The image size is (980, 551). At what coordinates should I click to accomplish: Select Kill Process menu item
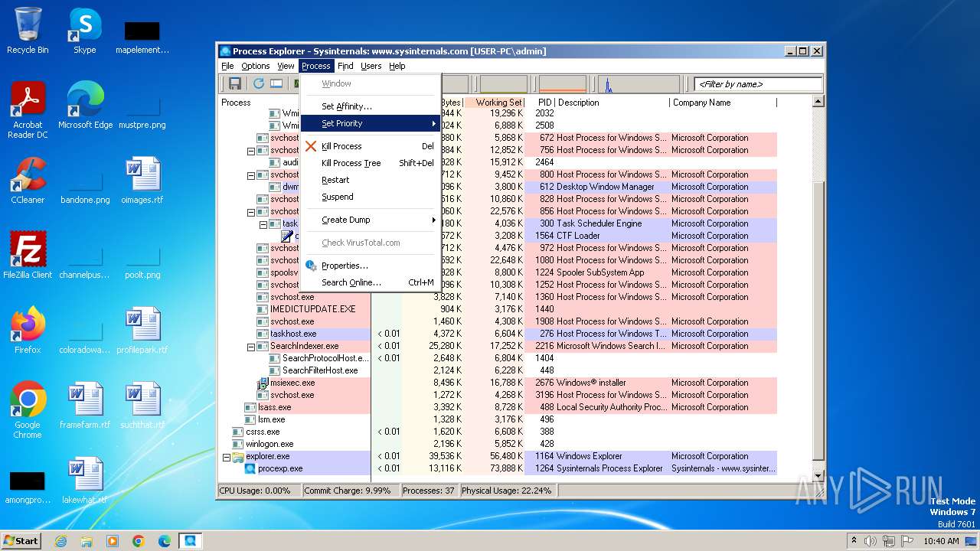point(371,146)
